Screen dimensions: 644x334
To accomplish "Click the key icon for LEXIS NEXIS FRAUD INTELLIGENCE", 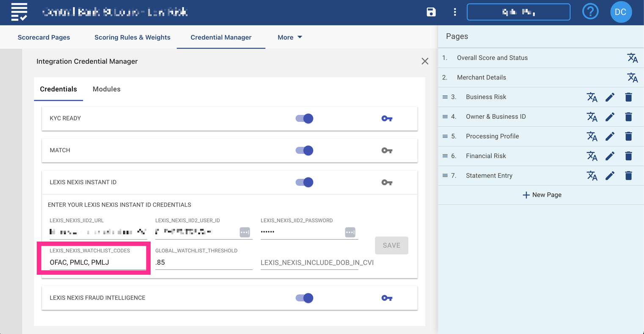I will click(387, 298).
